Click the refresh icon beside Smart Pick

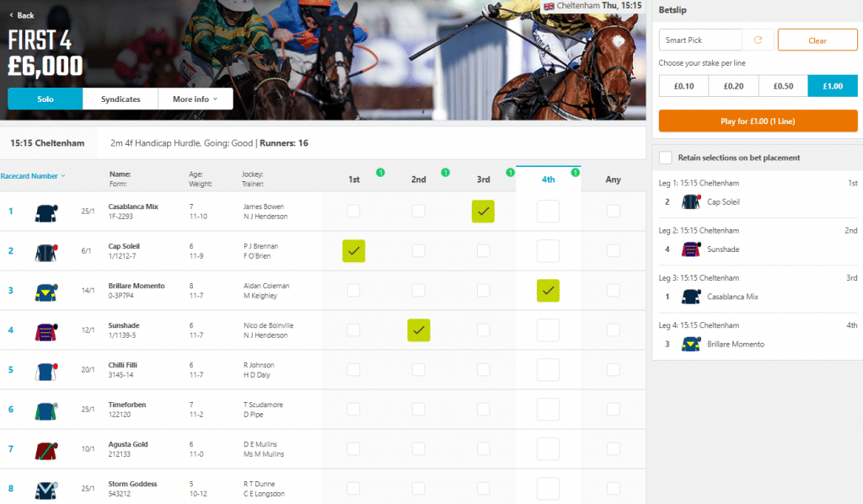click(757, 40)
